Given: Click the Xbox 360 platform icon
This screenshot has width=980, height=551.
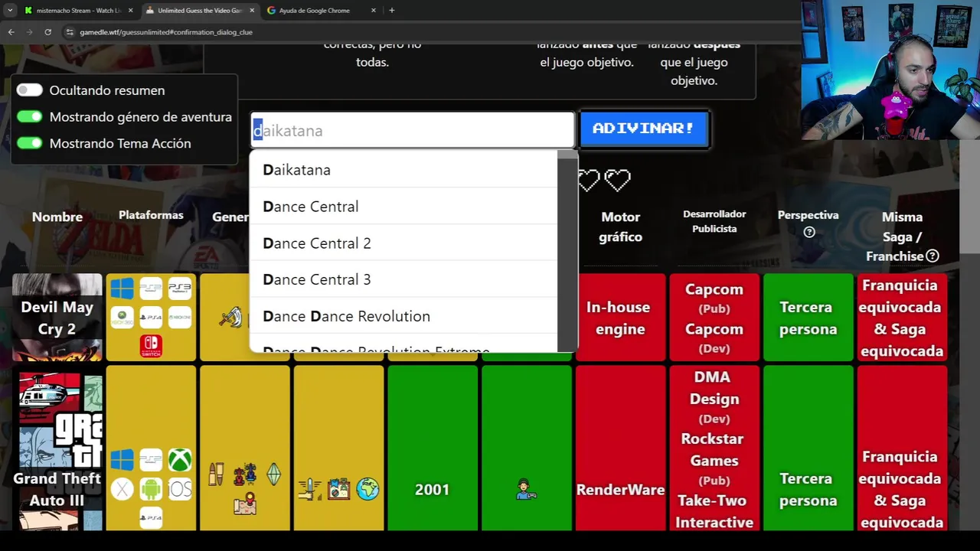Looking at the screenshot, I should [x=122, y=317].
